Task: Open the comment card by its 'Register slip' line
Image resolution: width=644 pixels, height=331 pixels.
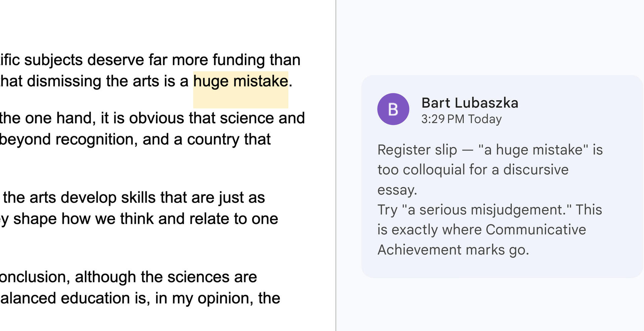Action: (490, 150)
